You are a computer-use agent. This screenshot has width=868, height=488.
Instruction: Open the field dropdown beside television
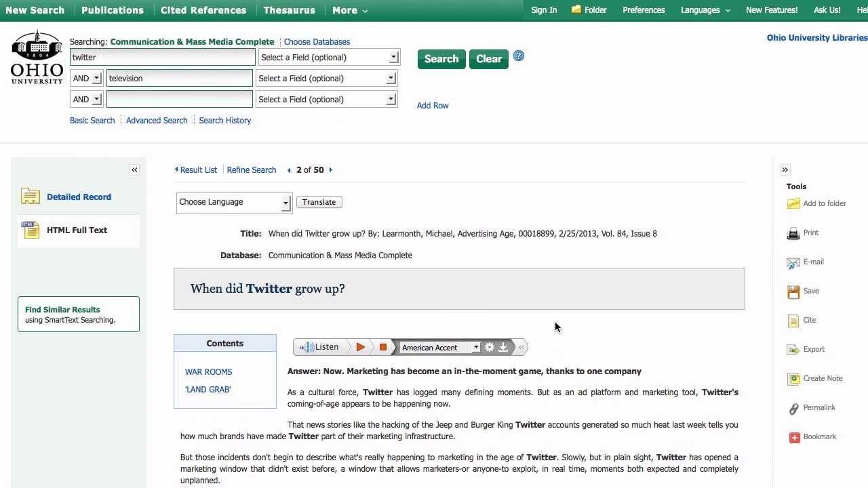[x=326, y=79]
